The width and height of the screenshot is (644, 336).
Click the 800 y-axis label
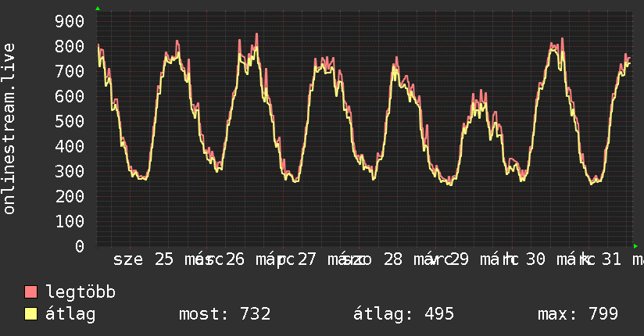coord(70,46)
